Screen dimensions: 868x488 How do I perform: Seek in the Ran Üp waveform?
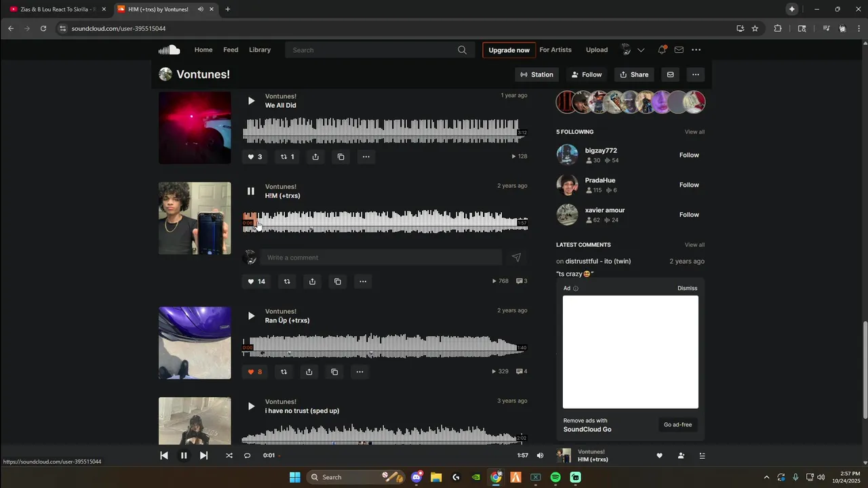pos(385,346)
